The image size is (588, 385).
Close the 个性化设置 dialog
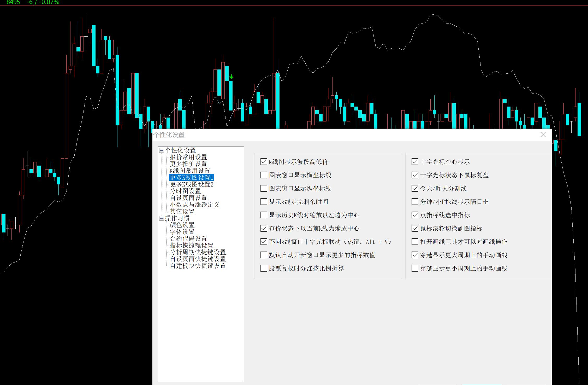543,135
